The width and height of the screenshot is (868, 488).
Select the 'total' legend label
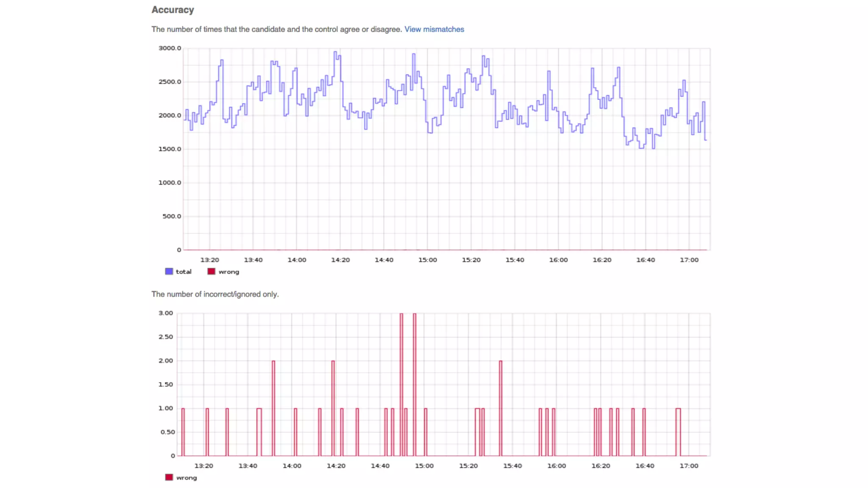[184, 272]
